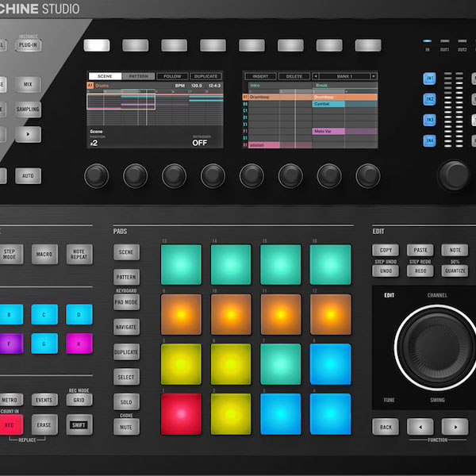Click the SAMPLING button
The image size is (476, 476).
(x=28, y=109)
